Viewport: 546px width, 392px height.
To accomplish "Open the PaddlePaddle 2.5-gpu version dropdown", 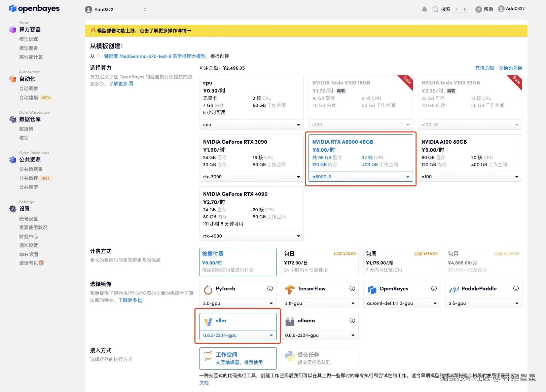I will pos(484,304).
